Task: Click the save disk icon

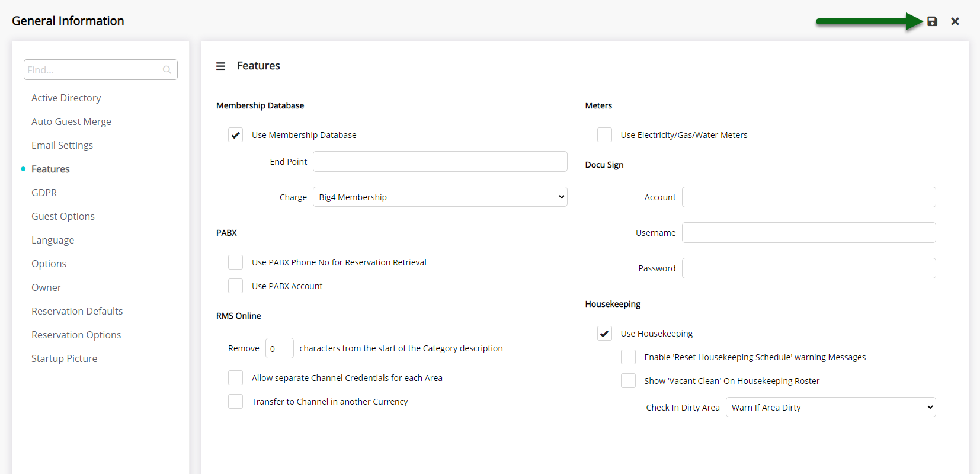Action: click(932, 21)
